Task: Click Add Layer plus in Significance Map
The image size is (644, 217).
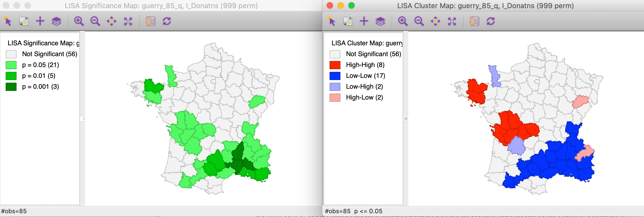Action: click(40, 21)
